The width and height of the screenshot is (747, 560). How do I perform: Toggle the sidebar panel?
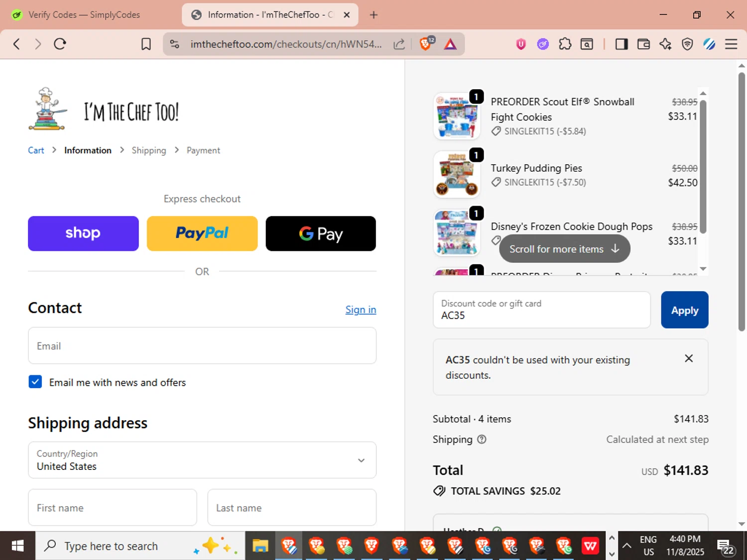621,44
